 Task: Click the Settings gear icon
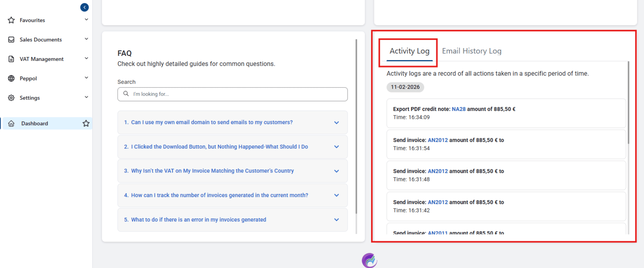point(11,98)
